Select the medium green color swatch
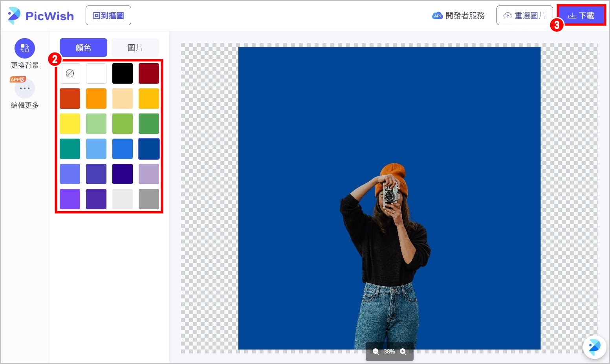 [x=149, y=124]
